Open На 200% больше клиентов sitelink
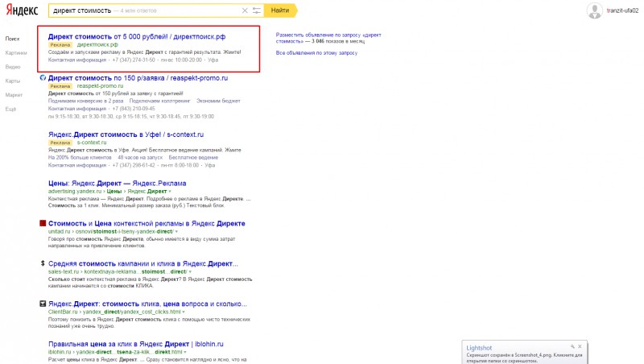This screenshot has height=364, width=644. click(80, 157)
